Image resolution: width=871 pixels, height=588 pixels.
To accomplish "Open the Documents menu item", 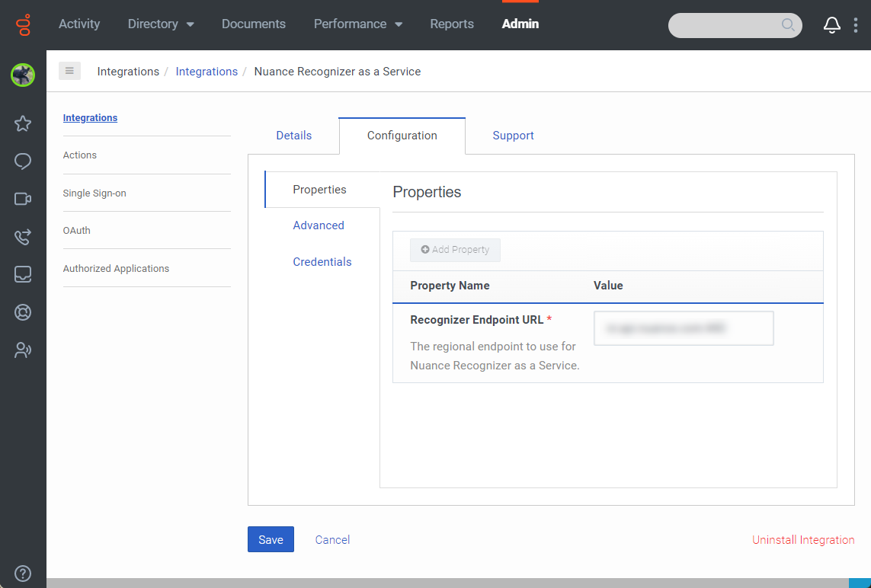I will [253, 24].
